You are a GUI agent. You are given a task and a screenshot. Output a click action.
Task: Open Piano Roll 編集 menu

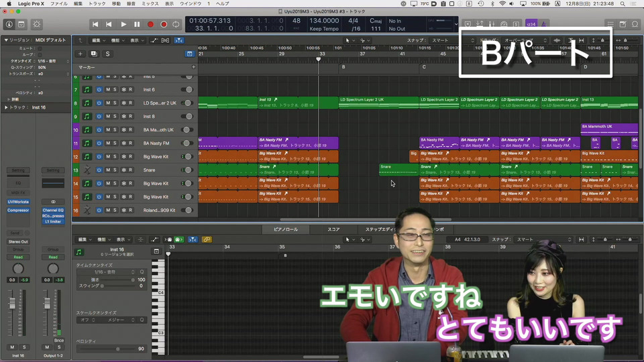coord(85,239)
